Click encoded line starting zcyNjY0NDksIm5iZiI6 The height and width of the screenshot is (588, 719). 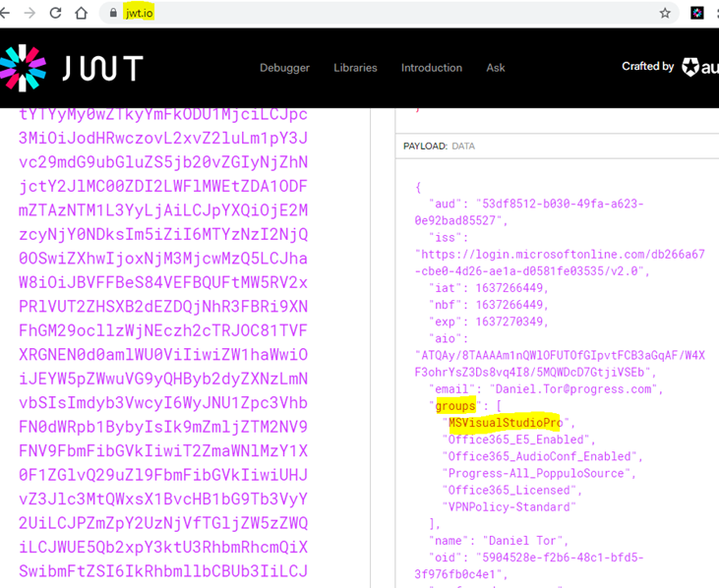[163, 234]
